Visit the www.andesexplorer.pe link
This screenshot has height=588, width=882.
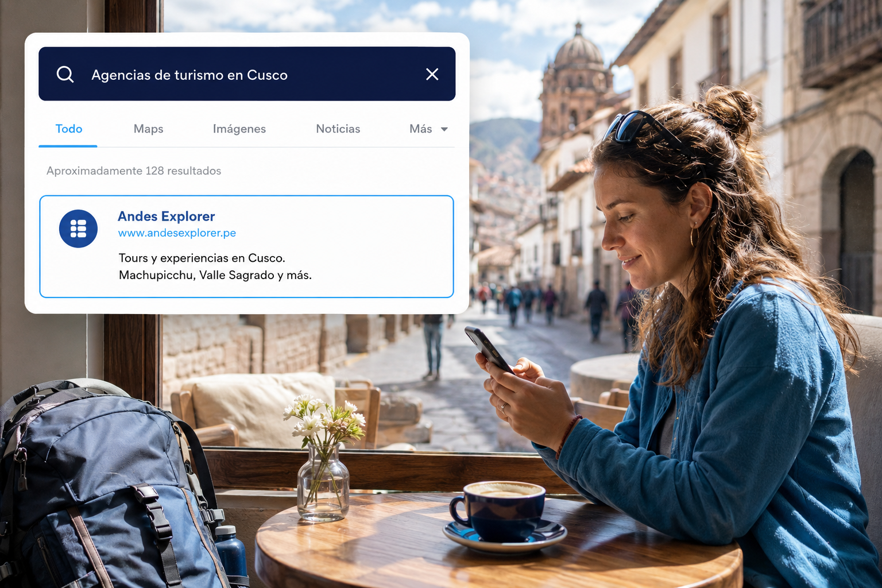click(177, 233)
